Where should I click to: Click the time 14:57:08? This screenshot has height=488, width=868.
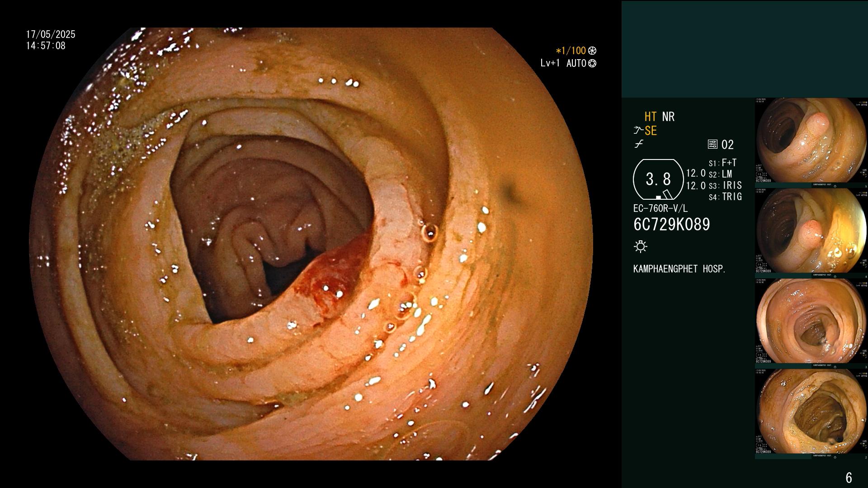tap(46, 46)
